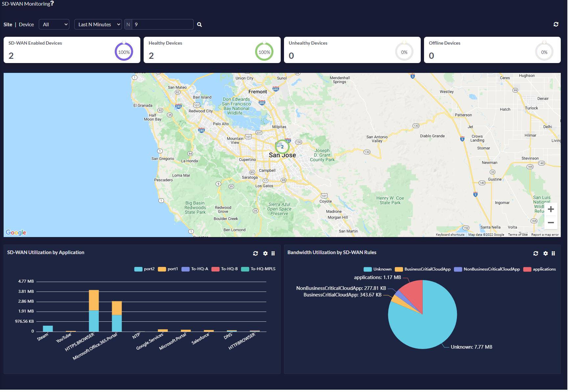The height and width of the screenshot is (392, 568).
Task: Click the Steam bar in chart
Action: point(48,329)
